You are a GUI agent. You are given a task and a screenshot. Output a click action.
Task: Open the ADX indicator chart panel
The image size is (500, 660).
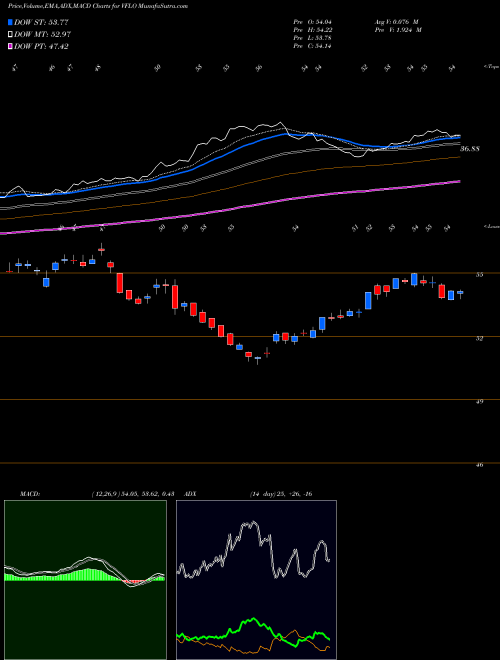coord(256,580)
